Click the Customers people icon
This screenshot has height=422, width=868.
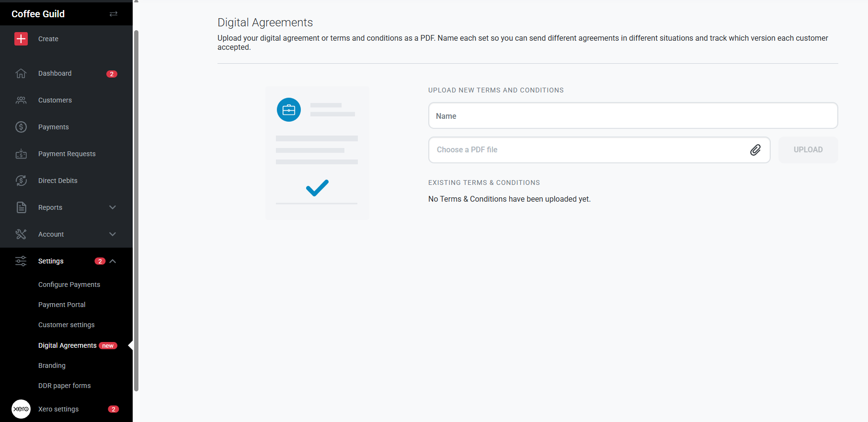[21, 100]
